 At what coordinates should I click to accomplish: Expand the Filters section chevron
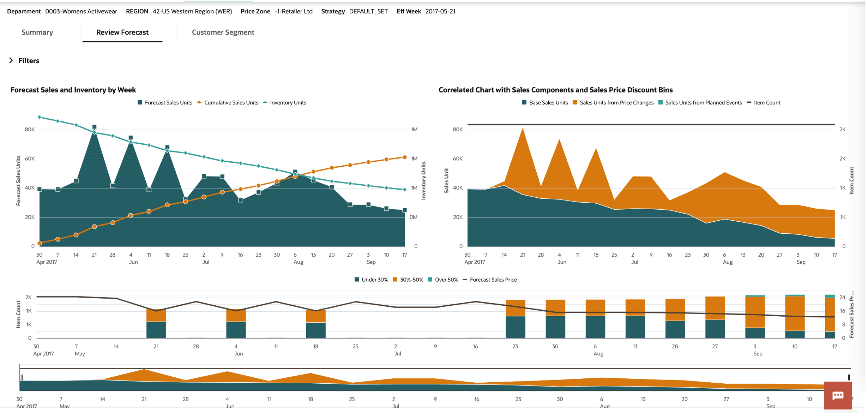coord(11,60)
